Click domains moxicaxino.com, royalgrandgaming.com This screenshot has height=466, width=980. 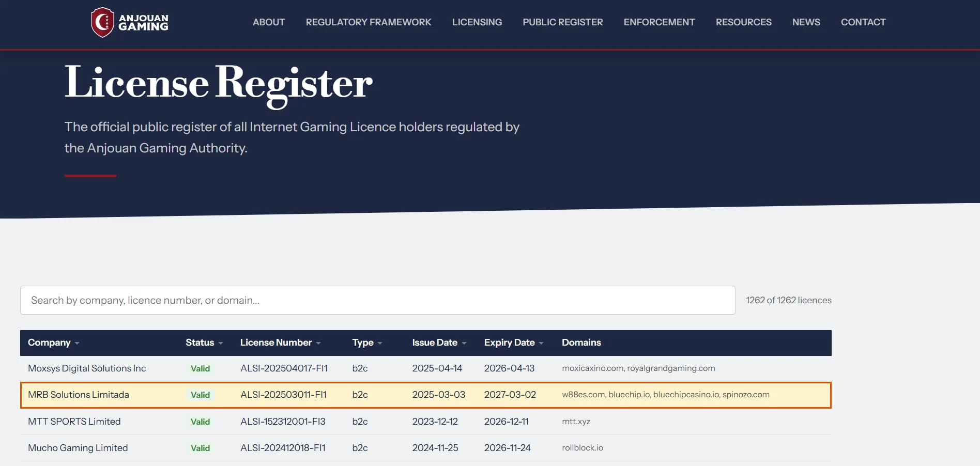pos(639,368)
